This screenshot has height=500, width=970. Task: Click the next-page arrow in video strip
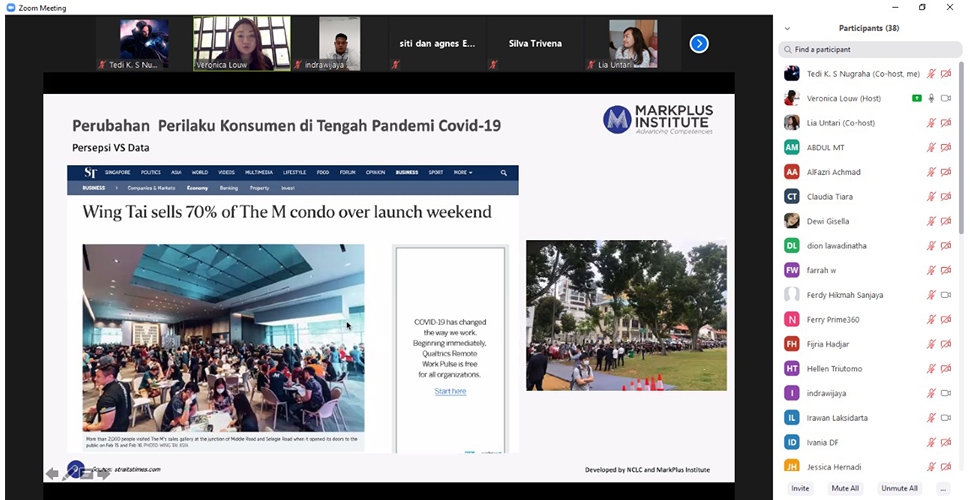pos(699,43)
